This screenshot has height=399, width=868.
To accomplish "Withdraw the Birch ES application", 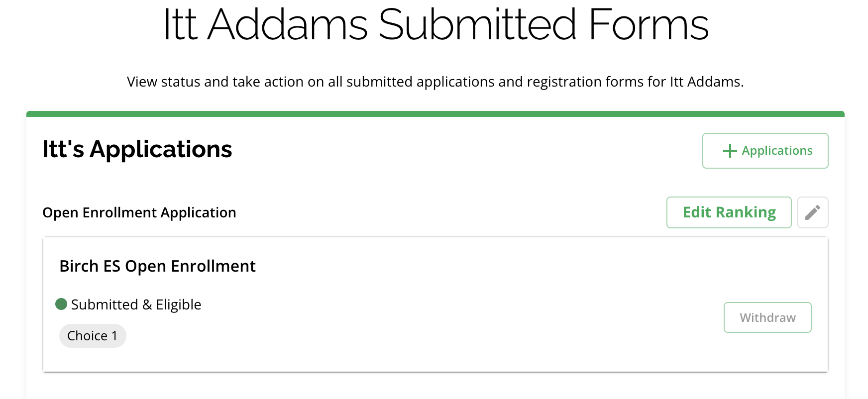I will (767, 317).
